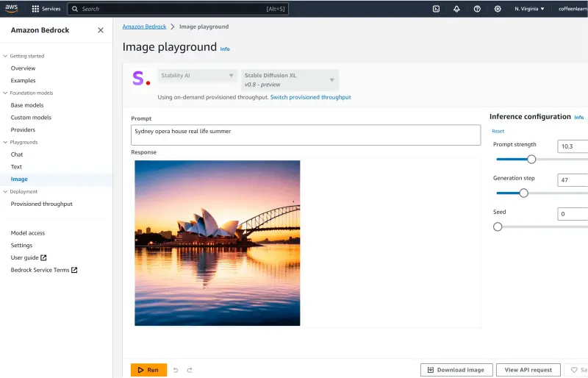588x378 pixels.
Task: Adjust the Prompt strength slider handle
Action: click(531, 159)
